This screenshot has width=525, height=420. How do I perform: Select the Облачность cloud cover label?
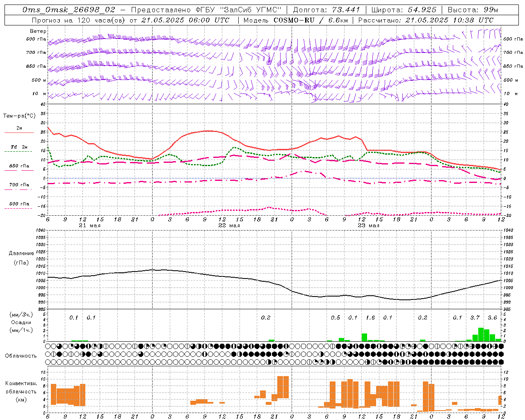21,356
